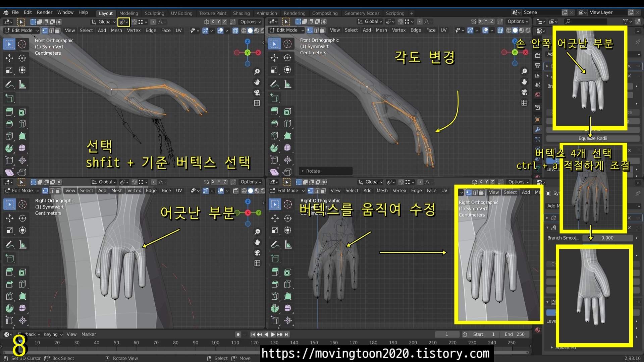Click the pan hand gizmo in top-right viewport

point(524,82)
